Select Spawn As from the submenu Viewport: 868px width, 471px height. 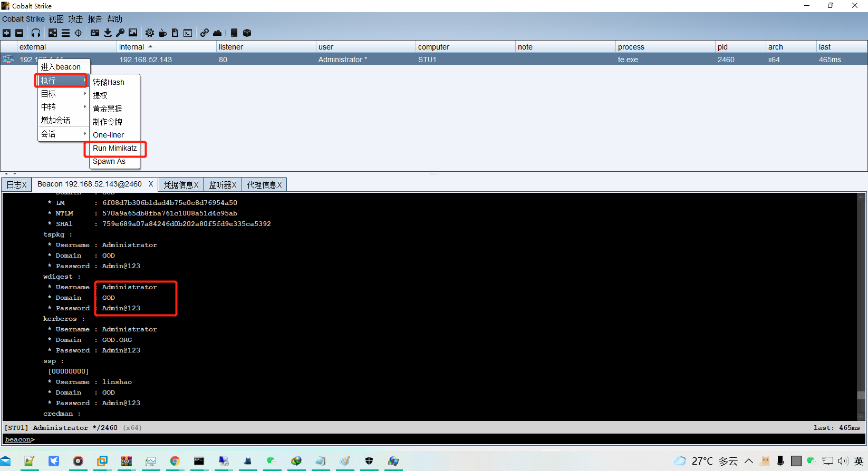114,161
